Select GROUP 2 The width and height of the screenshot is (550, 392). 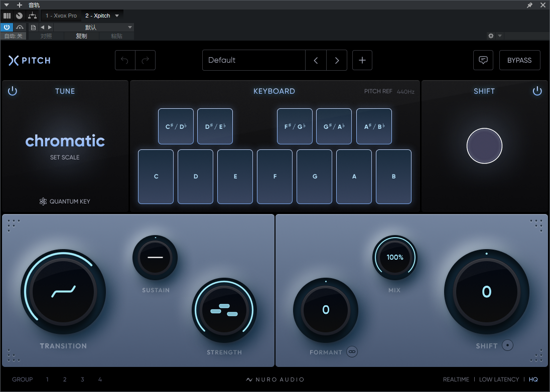click(x=65, y=379)
